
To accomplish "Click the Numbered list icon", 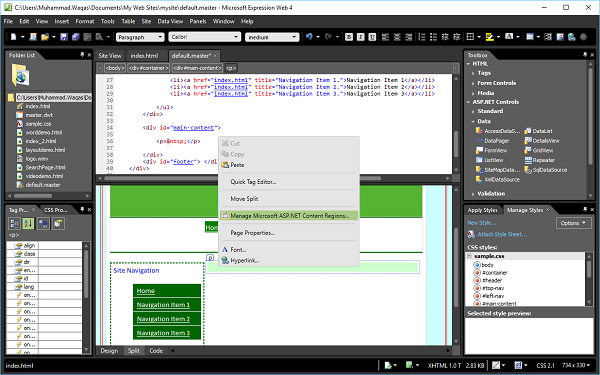I will 421,37.
